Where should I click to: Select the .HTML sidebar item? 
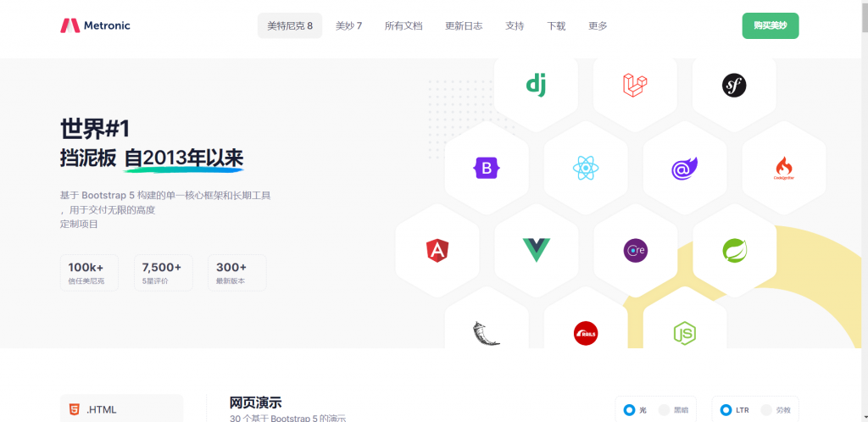121,409
